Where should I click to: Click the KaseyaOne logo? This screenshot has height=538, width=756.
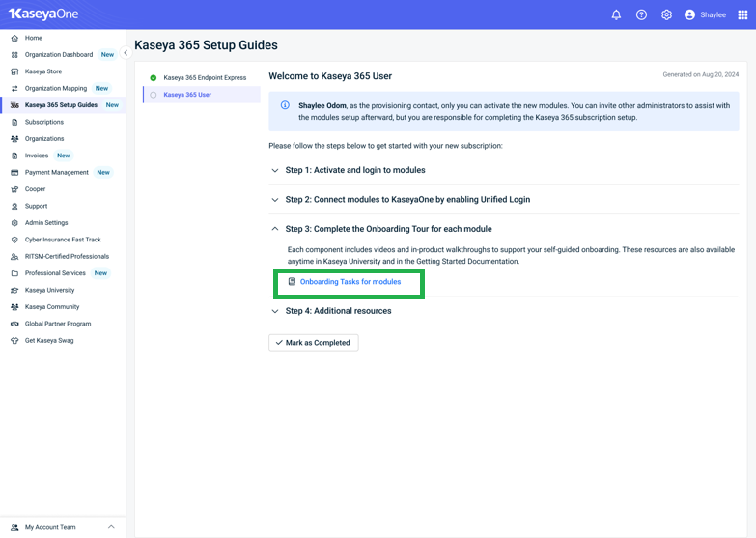[x=43, y=14]
